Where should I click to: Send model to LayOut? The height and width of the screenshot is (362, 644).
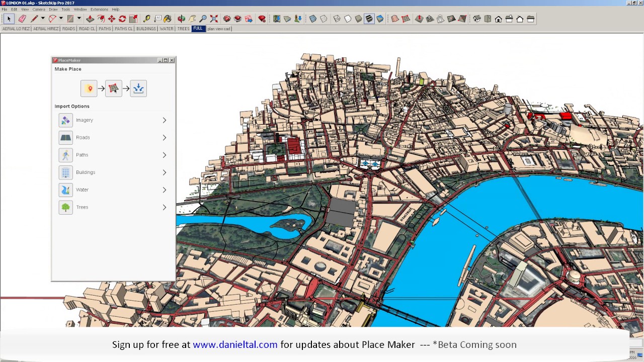[x=249, y=19]
